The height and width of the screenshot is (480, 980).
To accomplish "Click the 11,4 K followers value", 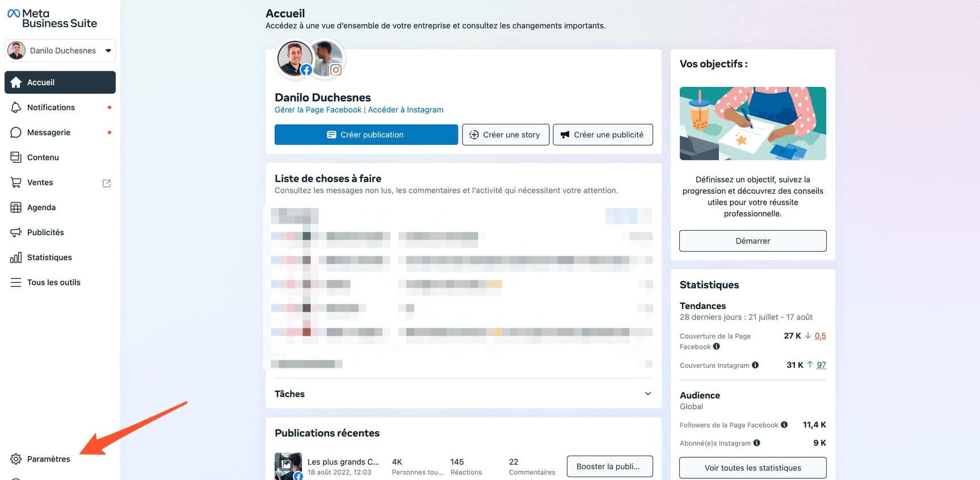I will click(x=814, y=425).
